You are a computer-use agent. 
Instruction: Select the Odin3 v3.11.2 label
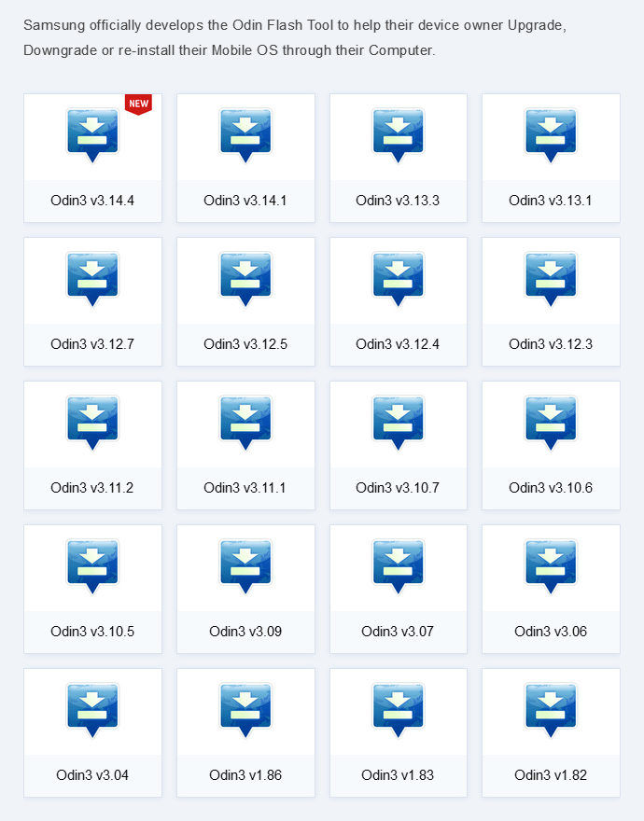pyautogui.click(x=92, y=488)
